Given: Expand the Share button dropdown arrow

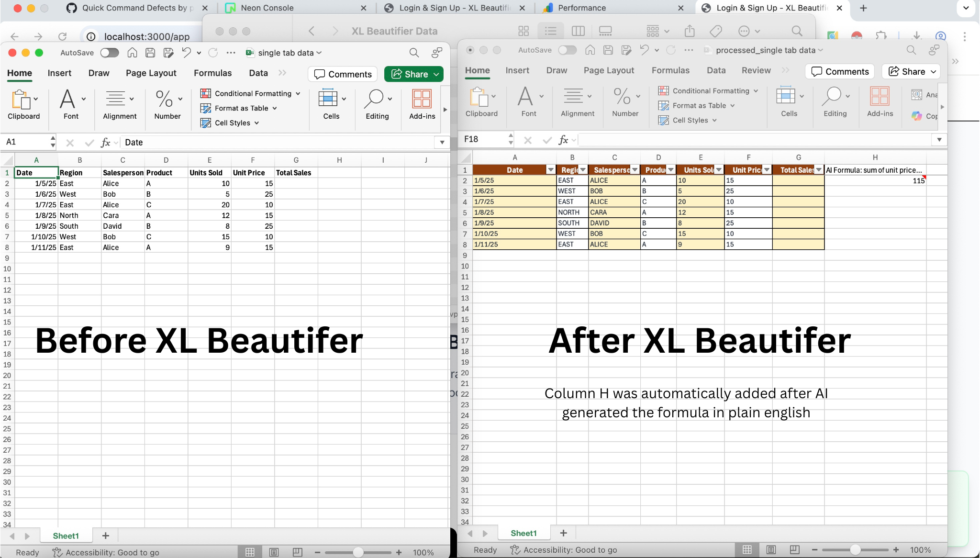Looking at the screenshot, I should 436,74.
